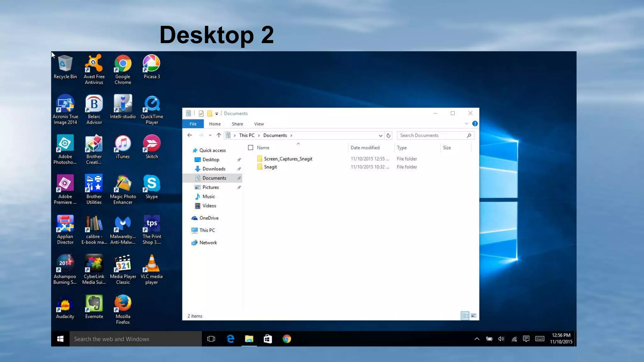This screenshot has width=644, height=362.
Task: Open the Recycle Bin desktop icon
Action: point(65,67)
